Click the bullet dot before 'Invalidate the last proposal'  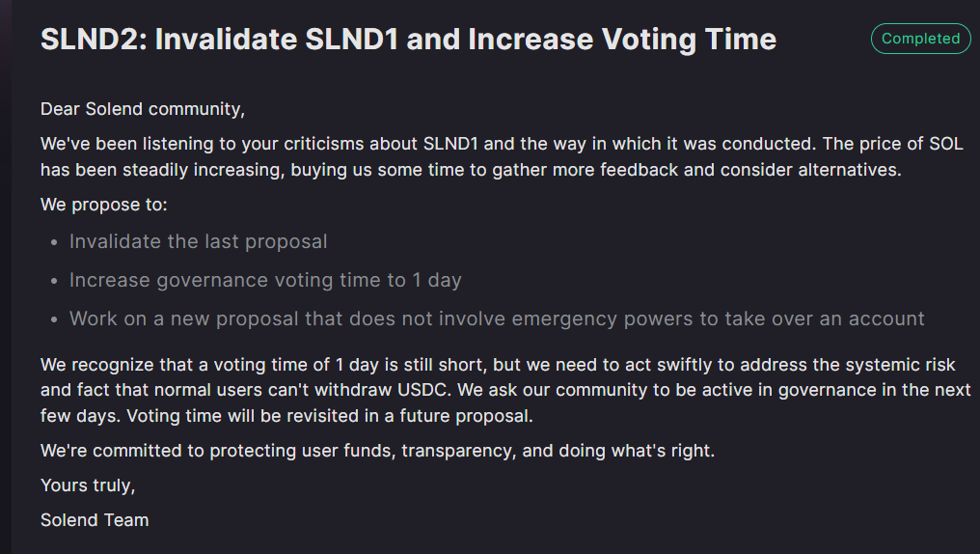click(x=53, y=242)
